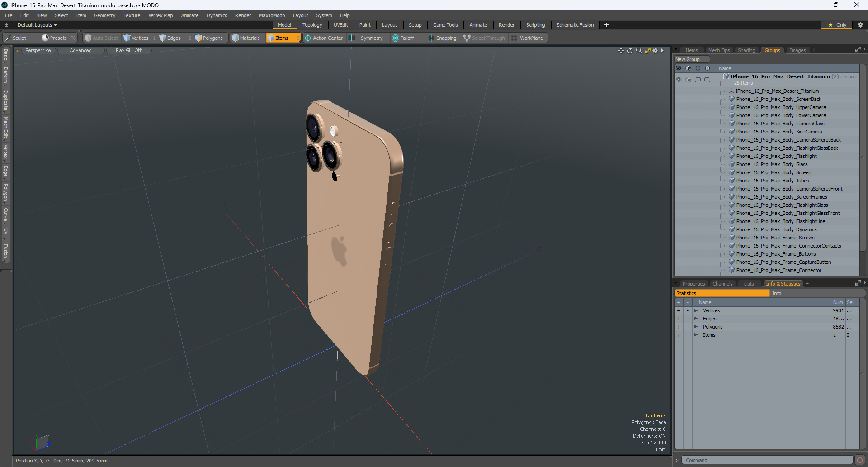
Task: Toggle the star Only button
Action: click(837, 25)
